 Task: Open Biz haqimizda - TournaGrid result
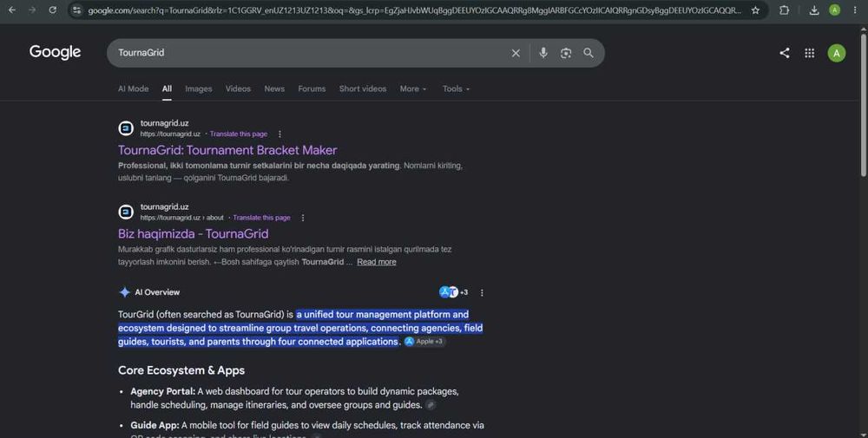(194, 233)
